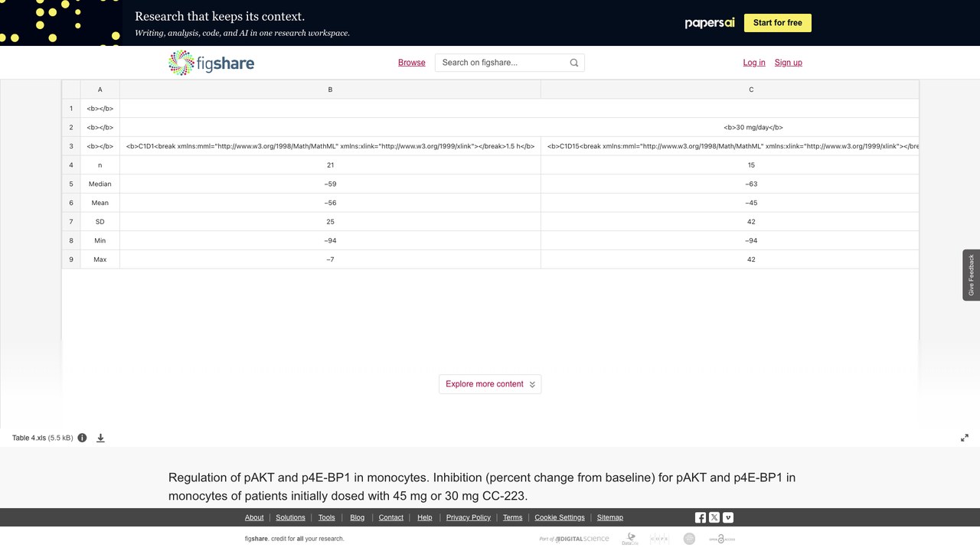Image resolution: width=980 pixels, height=551 pixels.
Task: Click the papers.ai logo in banner
Action: pyautogui.click(x=710, y=23)
